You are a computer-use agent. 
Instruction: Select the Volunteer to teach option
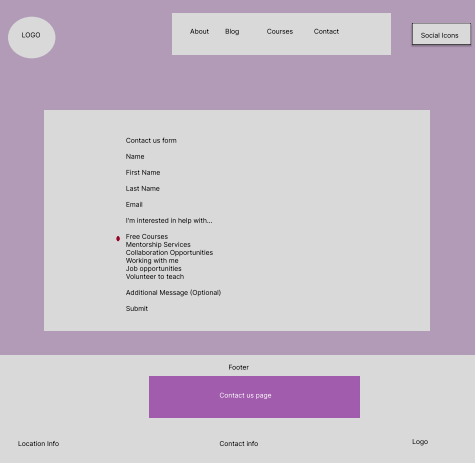pyautogui.click(x=155, y=276)
